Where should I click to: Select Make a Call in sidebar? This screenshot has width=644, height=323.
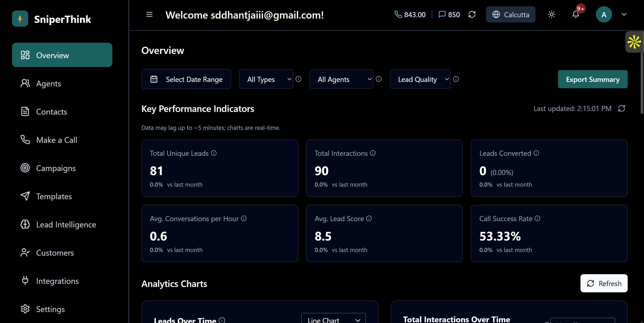tap(62, 140)
